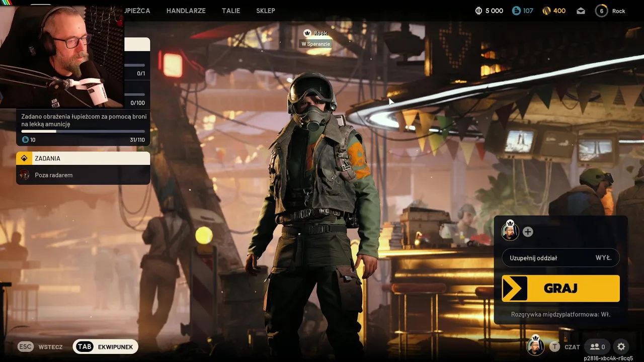Toggle Rozgrywka międzyplatformowa crossplay setting
Viewport: 644px width, 362px height.
[560, 314]
